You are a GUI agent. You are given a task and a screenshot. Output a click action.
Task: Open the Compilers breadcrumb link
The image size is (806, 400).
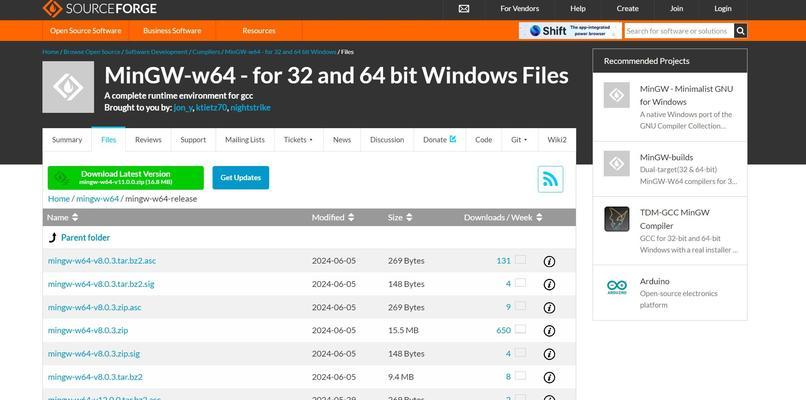point(206,52)
